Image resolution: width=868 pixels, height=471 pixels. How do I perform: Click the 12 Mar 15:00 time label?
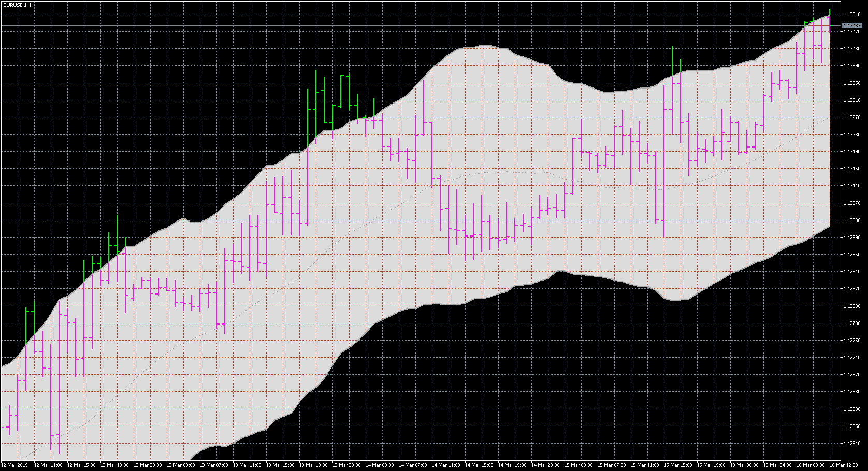(x=81, y=465)
